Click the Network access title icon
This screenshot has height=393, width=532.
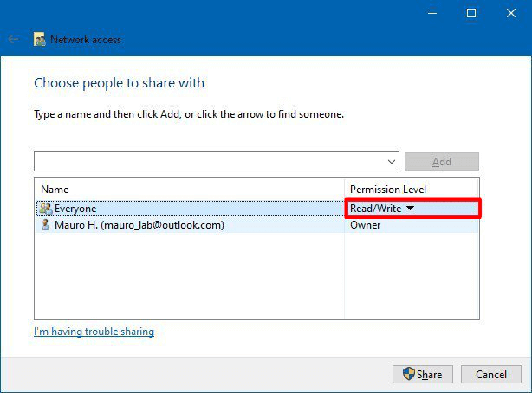point(39,40)
